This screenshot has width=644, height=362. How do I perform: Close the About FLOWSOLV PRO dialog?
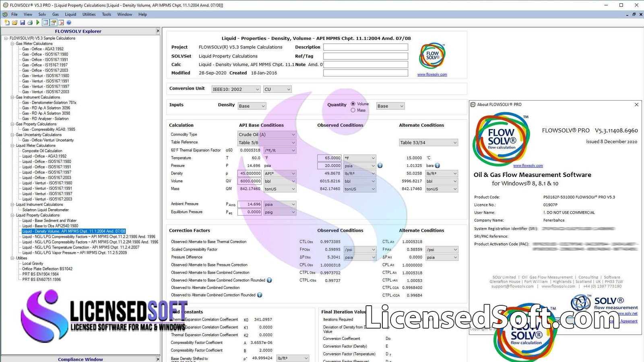coord(636,105)
